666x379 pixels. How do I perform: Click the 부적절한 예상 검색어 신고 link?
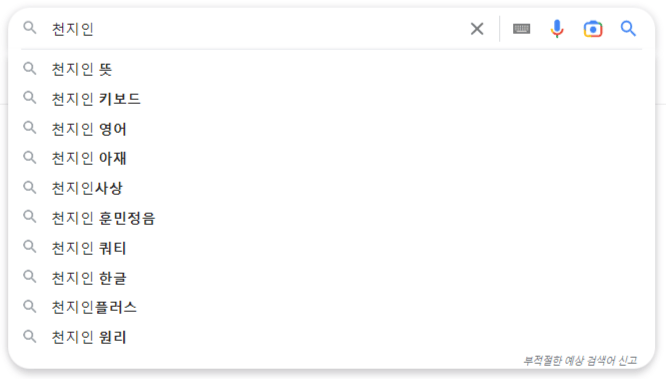coord(580,361)
